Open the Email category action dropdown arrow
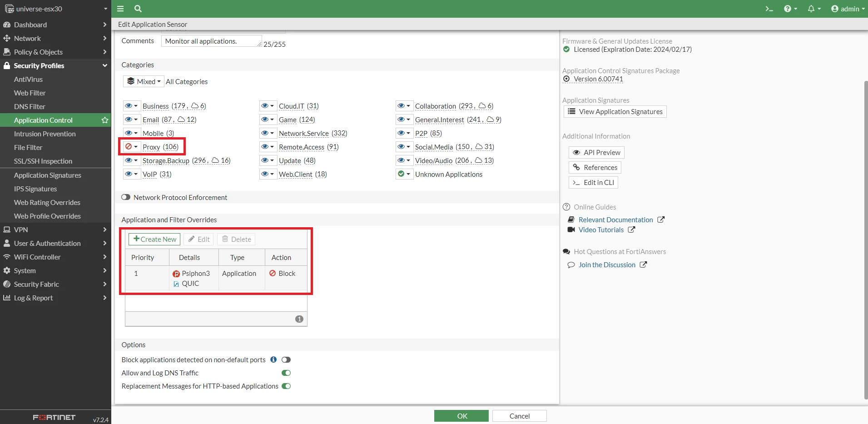868x424 pixels. pyautogui.click(x=136, y=120)
